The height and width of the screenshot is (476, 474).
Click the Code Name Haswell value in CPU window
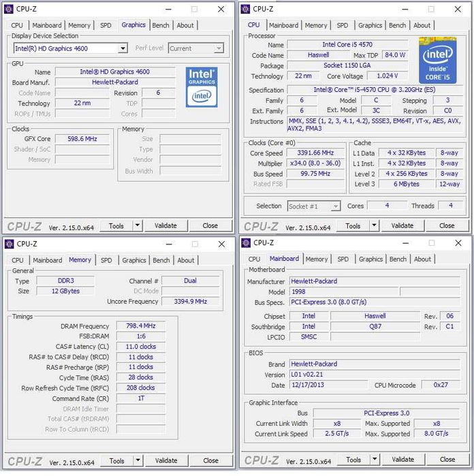pos(319,55)
